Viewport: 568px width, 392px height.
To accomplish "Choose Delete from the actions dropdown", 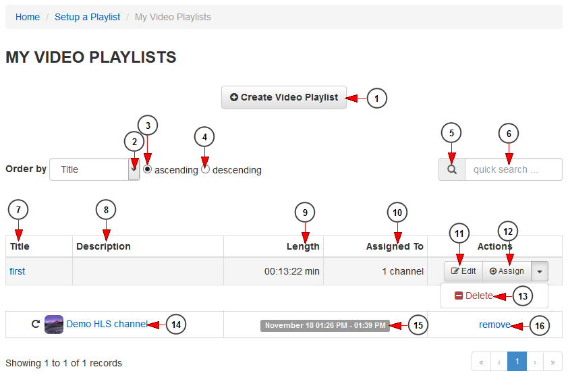I will point(474,296).
